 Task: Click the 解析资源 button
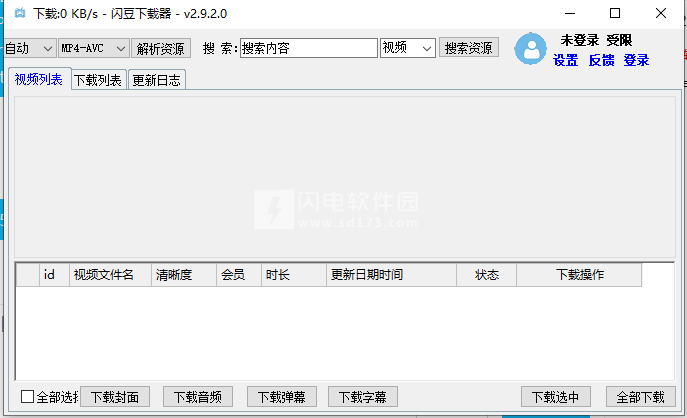[x=161, y=48]
